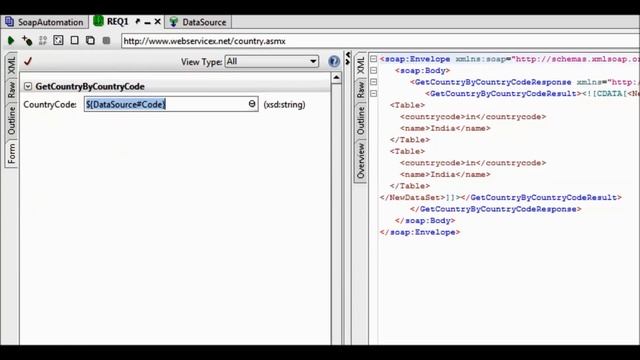The height and width of the screenshot is (360, 640).
Task: Click the clone request overlapping-squares icon
Action: point(90,40)
